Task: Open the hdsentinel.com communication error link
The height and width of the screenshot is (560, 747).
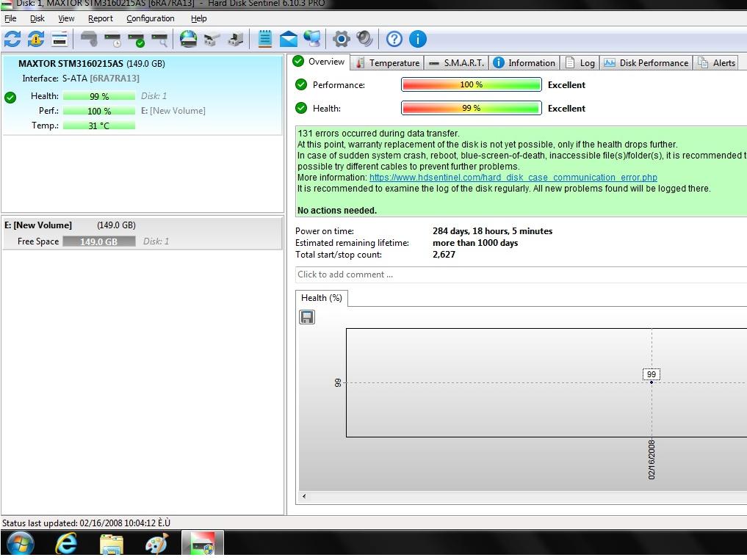Action: (513, 177)
